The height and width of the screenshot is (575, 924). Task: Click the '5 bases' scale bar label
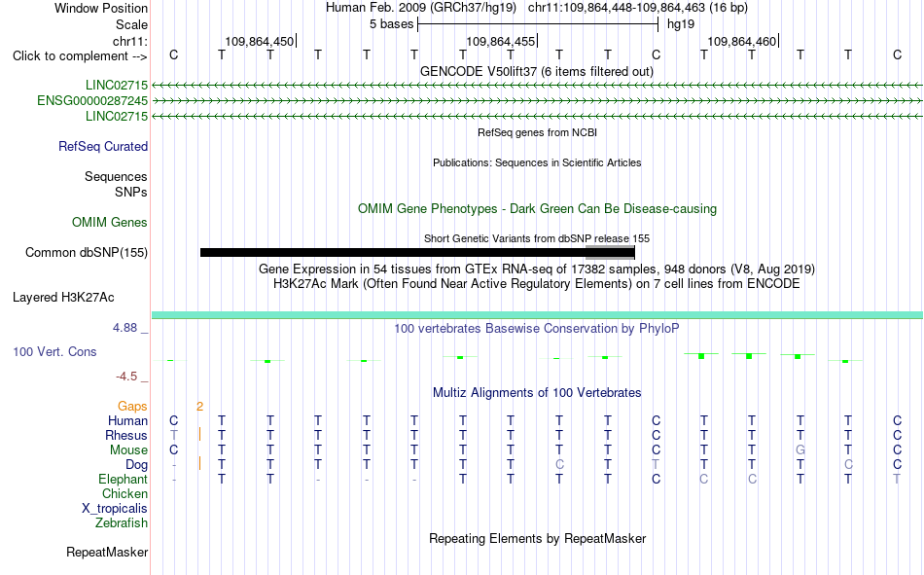[391, 24]
